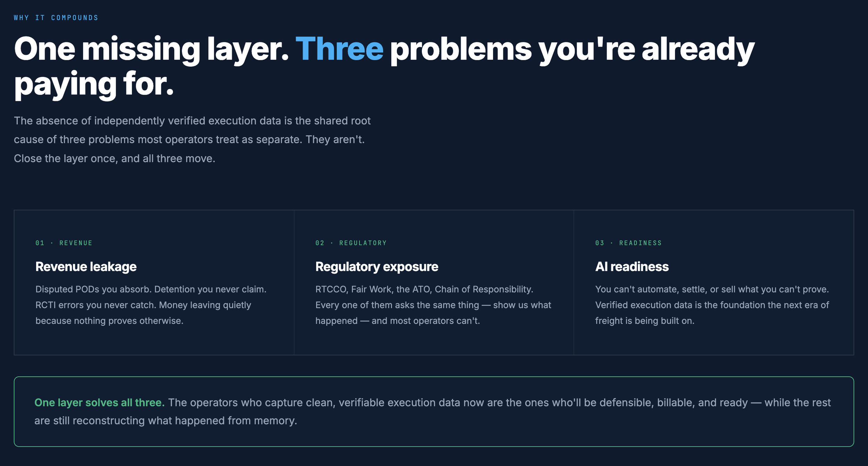Click 'Close the layer once' sentence
868x466 pixels.
115,159
